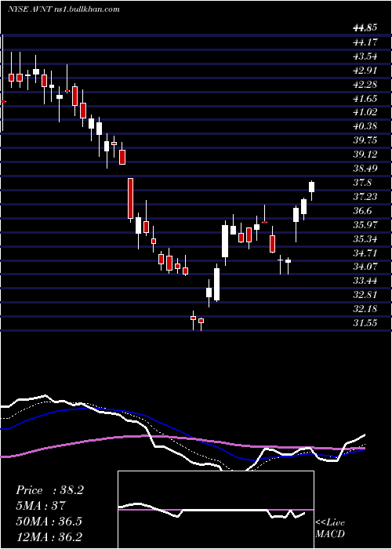This screenshot has width=392, height=549.
Task: Click the price label 31.55
Action: click(x=365, y=323)
